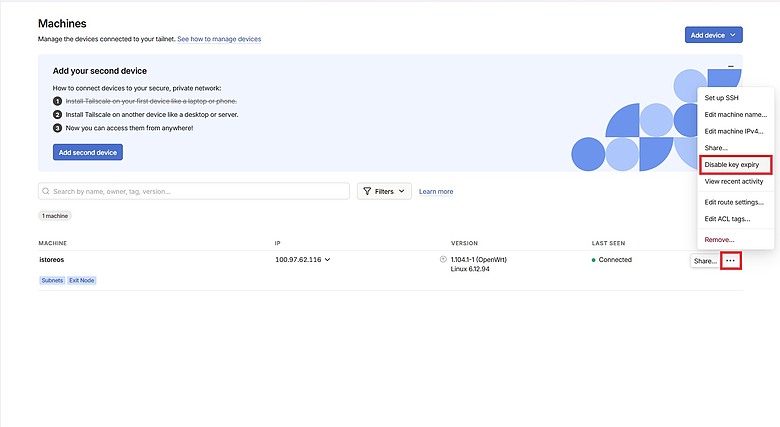Focus the search by name field

[194, 191]
